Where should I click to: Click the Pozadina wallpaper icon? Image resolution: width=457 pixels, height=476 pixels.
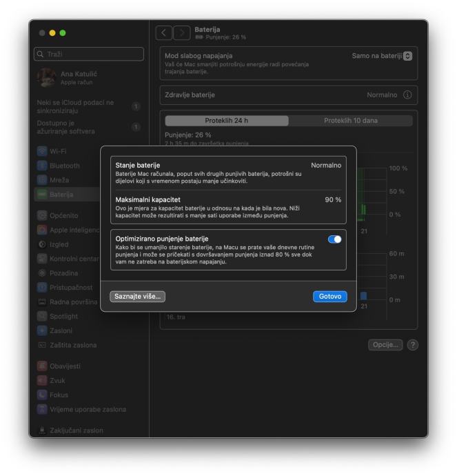[42, 273]
